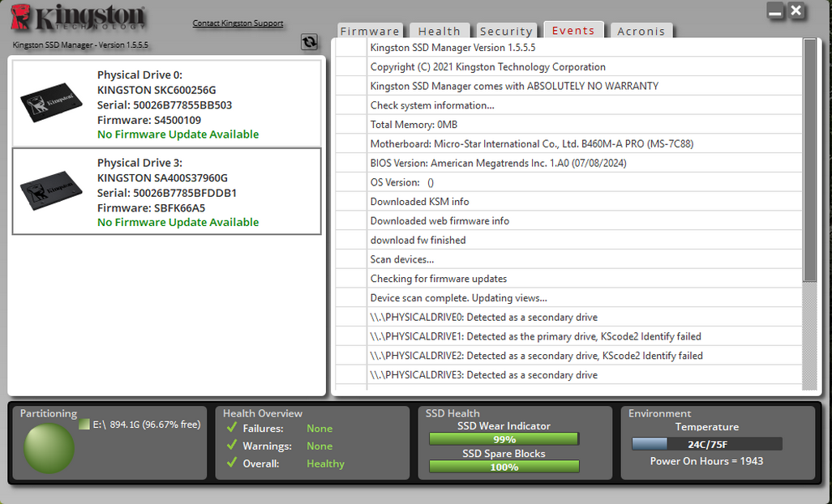The width and height of the screenshot is (832, 504).
Task: Click the events log vertical scrollbar
Action: coord(809,162)
